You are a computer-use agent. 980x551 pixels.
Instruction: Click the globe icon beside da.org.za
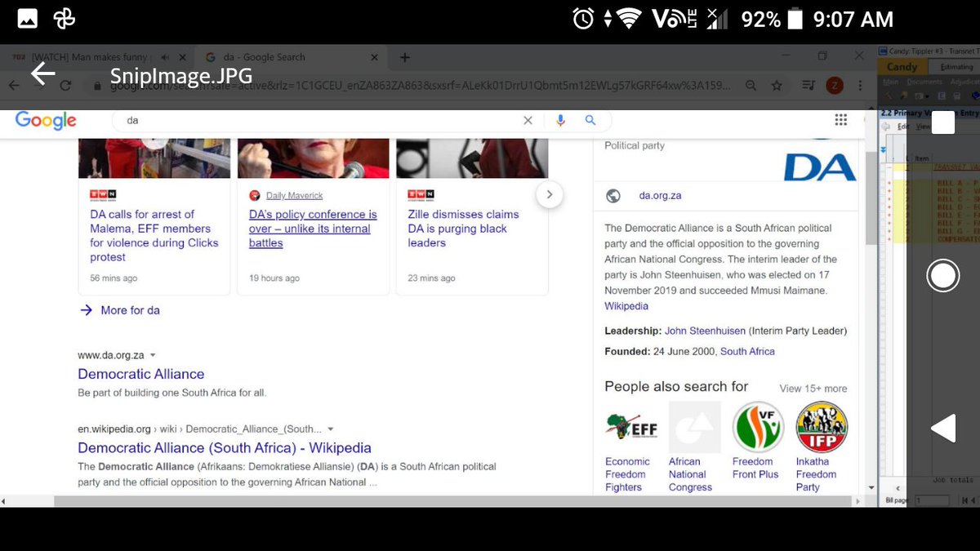[x=613, y=196]
